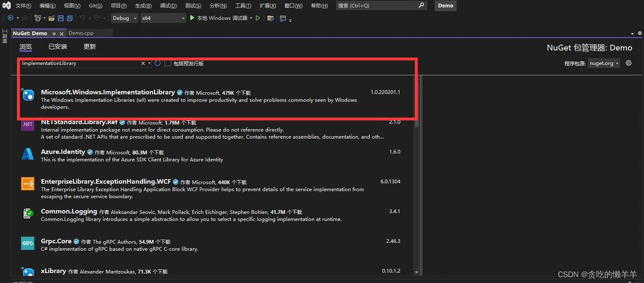Click the redo arrow icon
This screenshot has width=644, height=283.
click(96, 18)
